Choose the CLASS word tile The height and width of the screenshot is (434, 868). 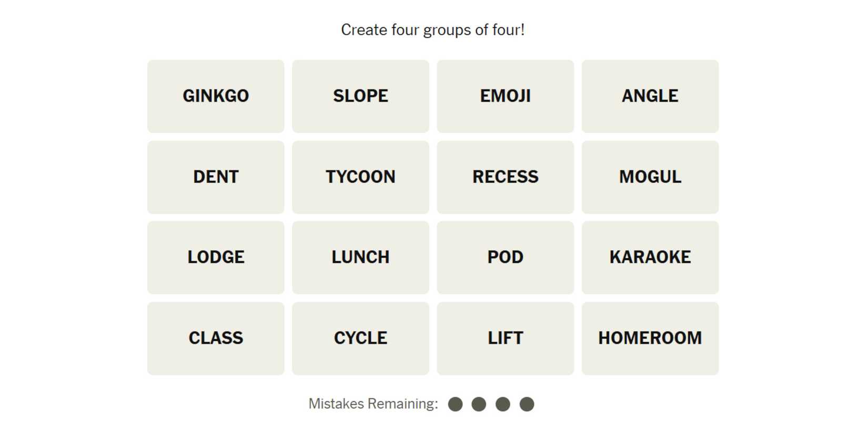(216, 338)
